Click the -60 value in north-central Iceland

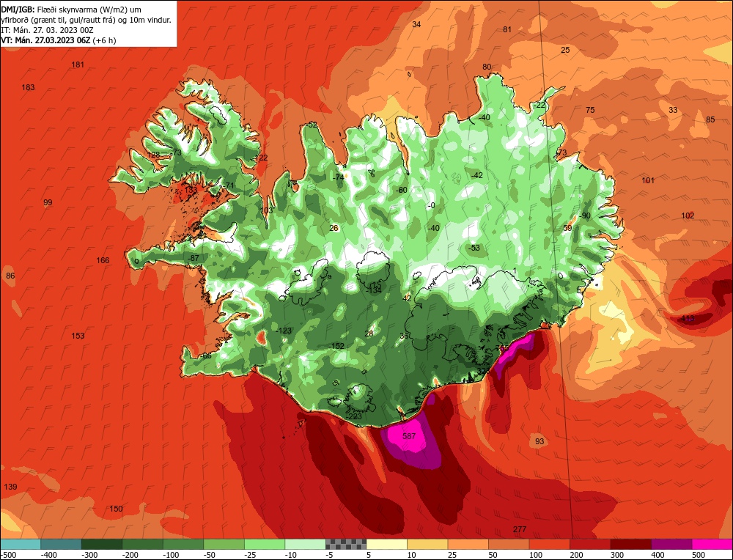402,190
